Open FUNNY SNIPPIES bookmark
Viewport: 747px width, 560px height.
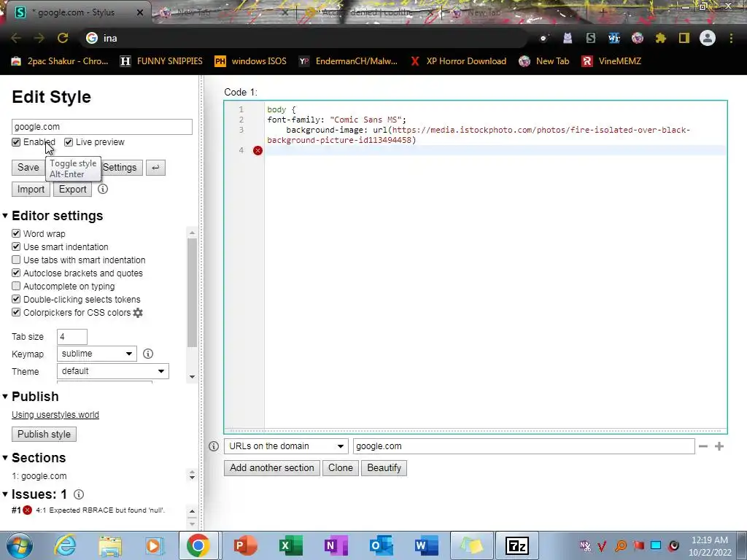161,61
